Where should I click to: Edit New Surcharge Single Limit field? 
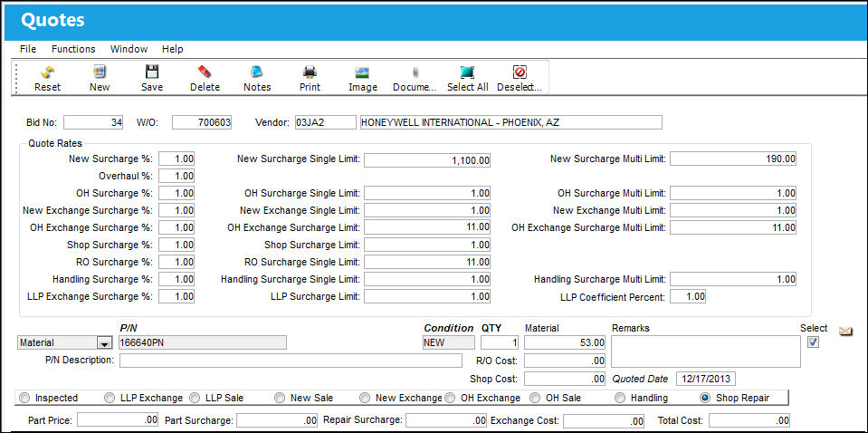(427, 160)
